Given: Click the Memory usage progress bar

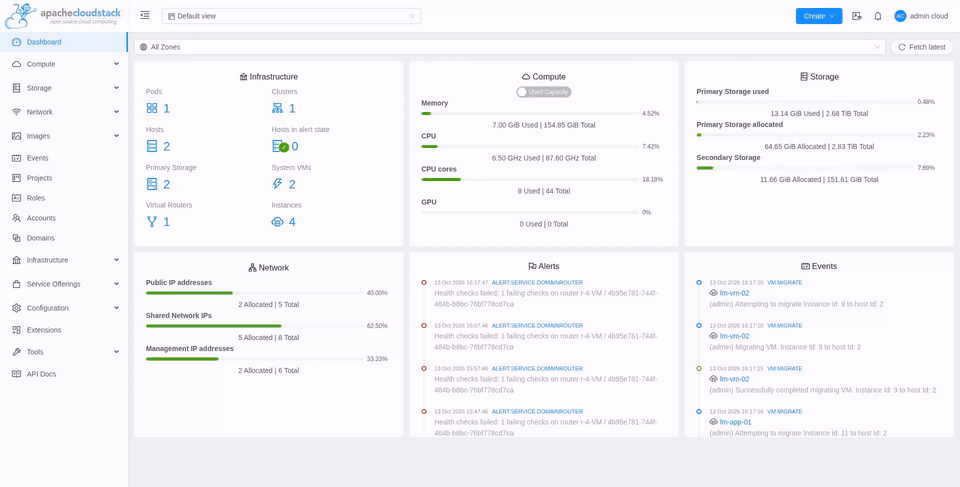Looking at the screenshot, I should 530,113.
